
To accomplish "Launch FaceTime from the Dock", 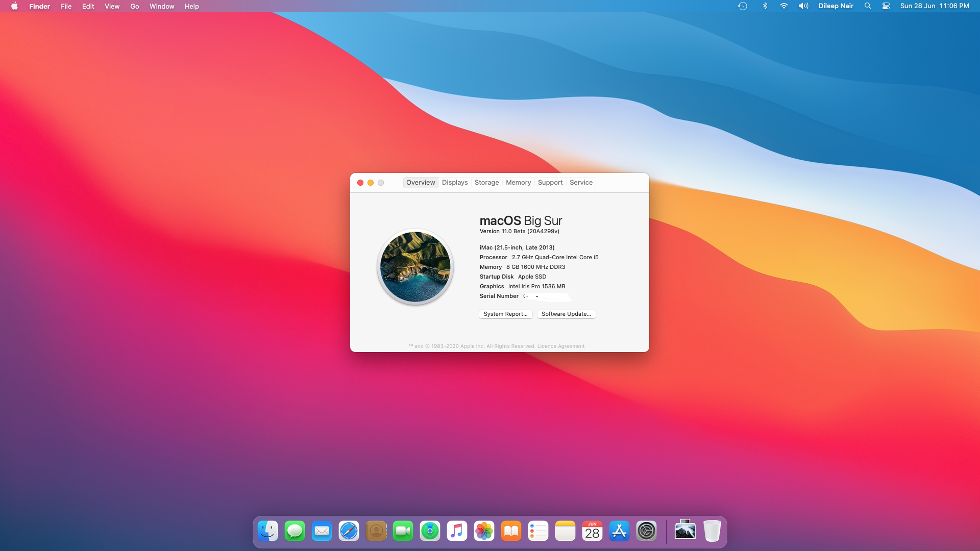I will click(x=403, y=531).
